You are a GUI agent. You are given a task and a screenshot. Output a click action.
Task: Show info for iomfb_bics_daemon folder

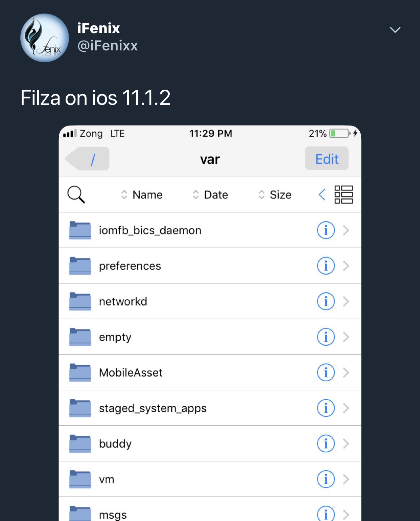pos(326,230)
